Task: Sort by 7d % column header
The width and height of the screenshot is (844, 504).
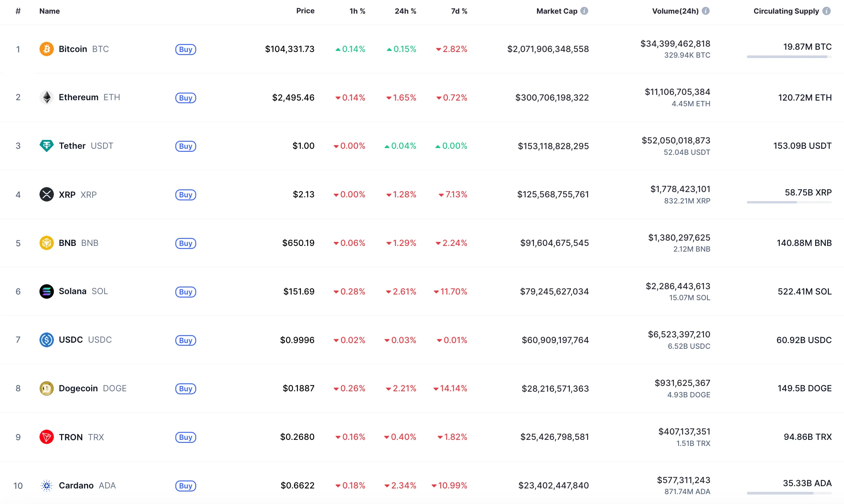Action: click(459, 11)
